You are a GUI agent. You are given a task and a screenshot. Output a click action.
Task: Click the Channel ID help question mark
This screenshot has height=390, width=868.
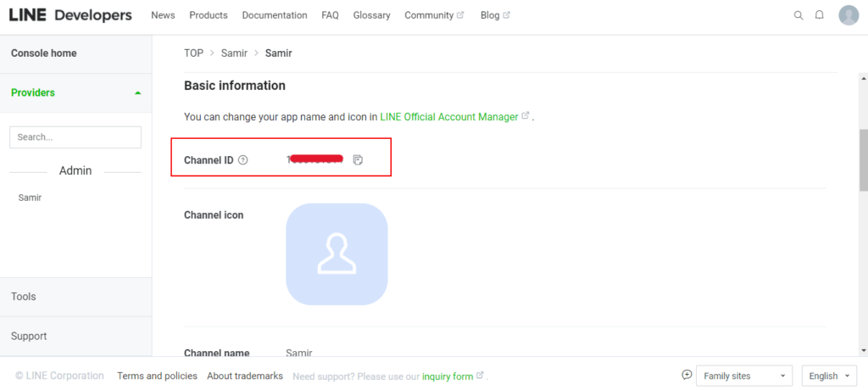pos(242,160)
